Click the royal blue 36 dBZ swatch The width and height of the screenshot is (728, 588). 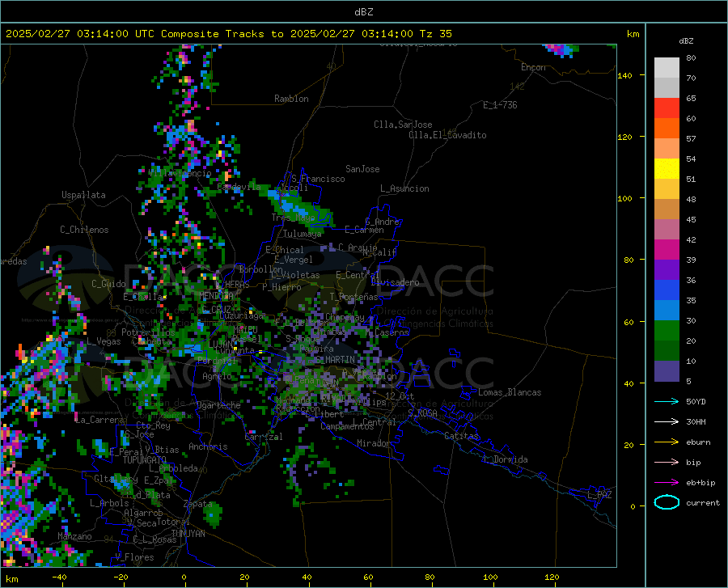[667, 290]
